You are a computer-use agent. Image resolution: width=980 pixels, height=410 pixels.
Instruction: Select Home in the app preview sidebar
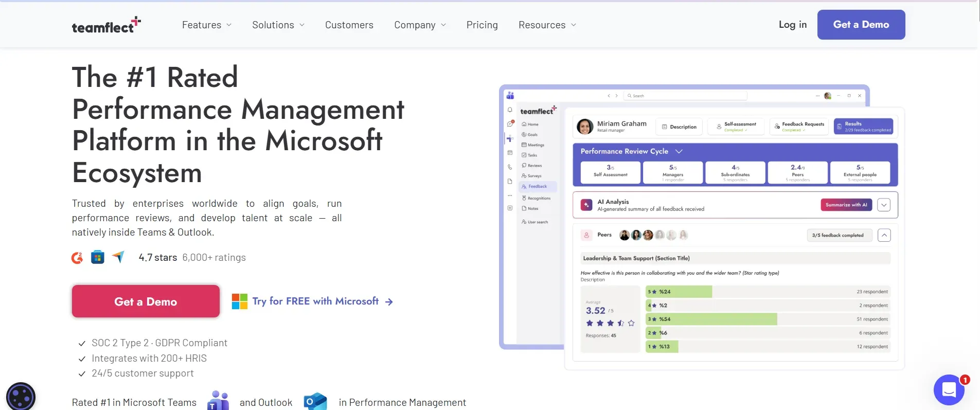(530, 124)
